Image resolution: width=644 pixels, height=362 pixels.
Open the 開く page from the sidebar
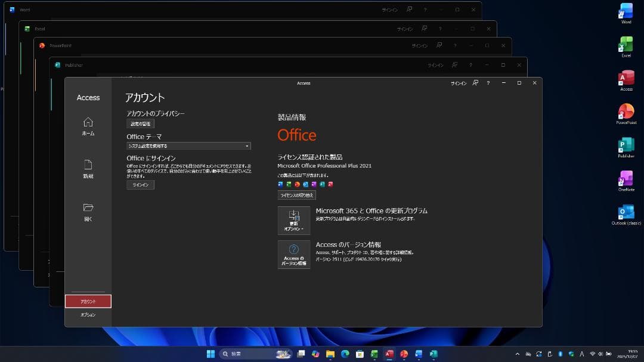88,212
